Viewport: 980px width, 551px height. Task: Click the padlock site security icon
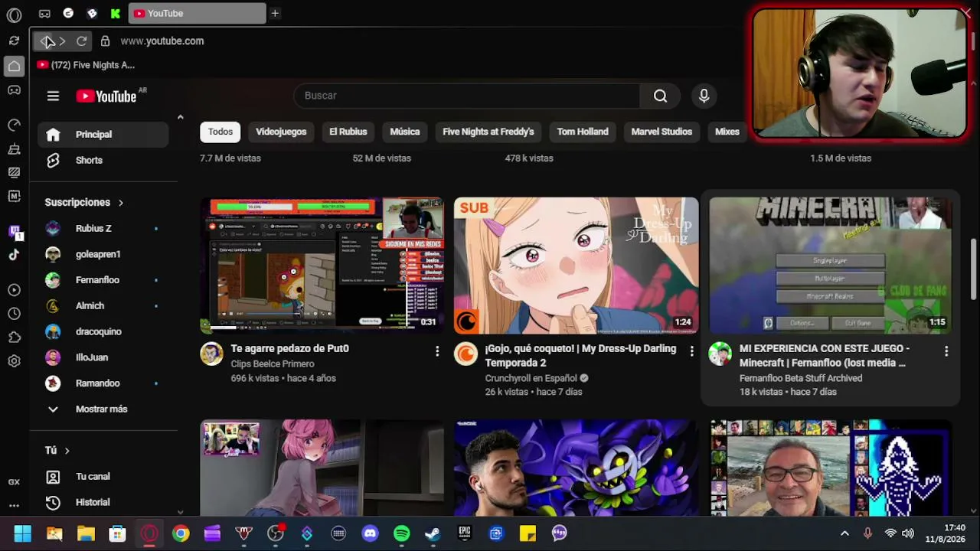[105, 41]
